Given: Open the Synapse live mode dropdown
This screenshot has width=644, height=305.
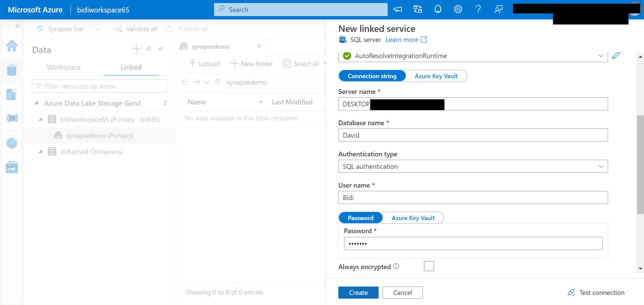Looking at the screenshot, I should click(x=98, y=29).
